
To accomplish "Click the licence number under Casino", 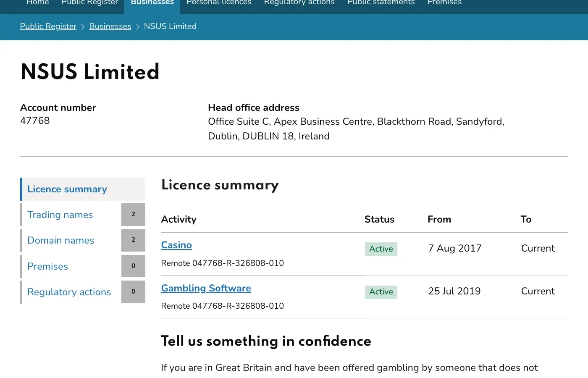I will coord(223,263).
